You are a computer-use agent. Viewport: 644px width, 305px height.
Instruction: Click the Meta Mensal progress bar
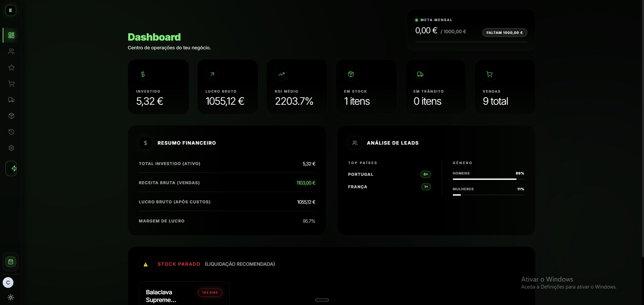pos(471,42)
